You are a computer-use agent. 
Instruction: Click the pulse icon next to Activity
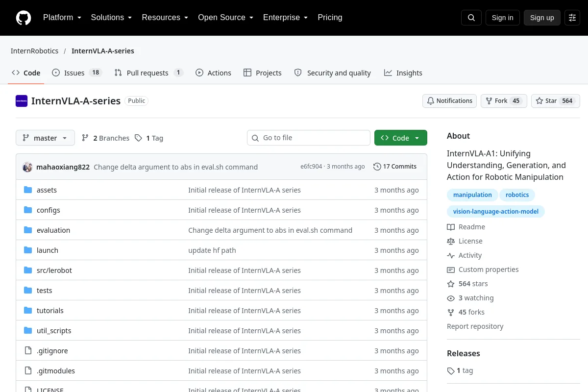(x=451, y=255)
